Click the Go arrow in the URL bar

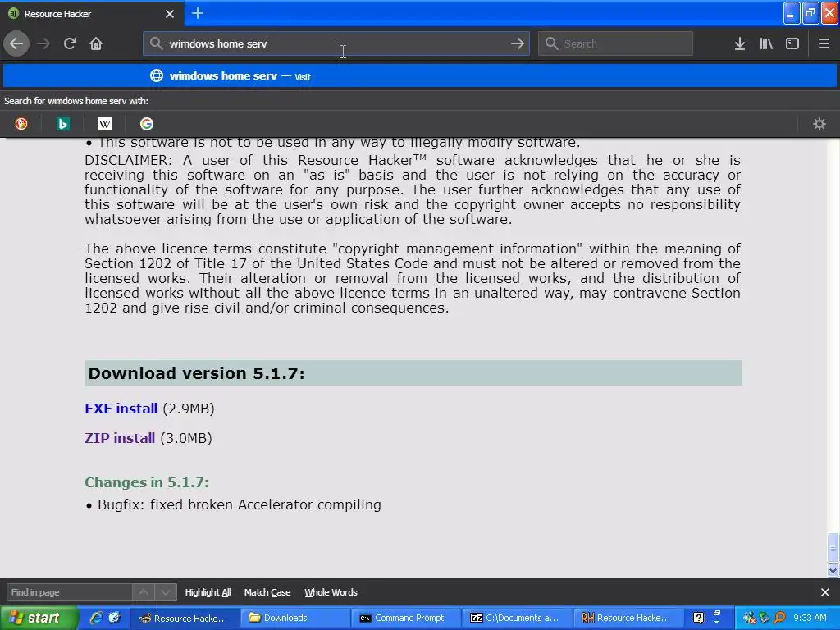coord(517,43)
